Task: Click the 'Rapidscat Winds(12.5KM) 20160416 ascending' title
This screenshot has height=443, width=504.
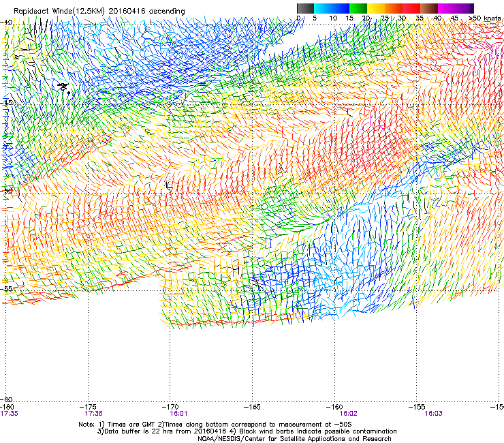Action: click(99, 12)
